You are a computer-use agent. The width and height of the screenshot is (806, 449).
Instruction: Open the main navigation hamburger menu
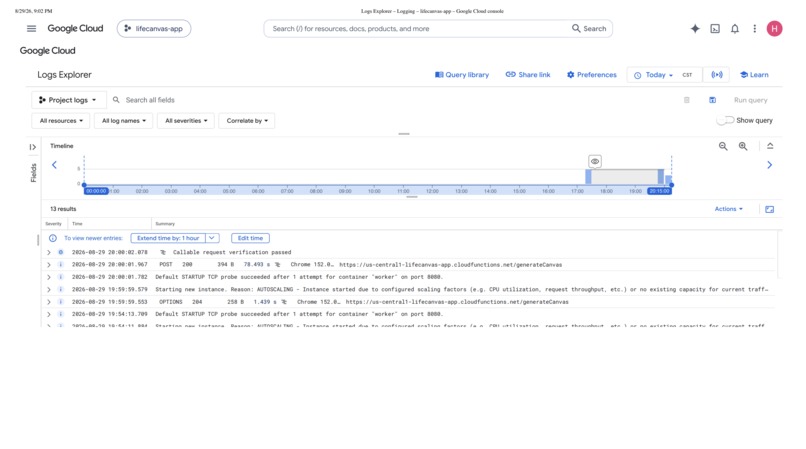pos(31,29)
